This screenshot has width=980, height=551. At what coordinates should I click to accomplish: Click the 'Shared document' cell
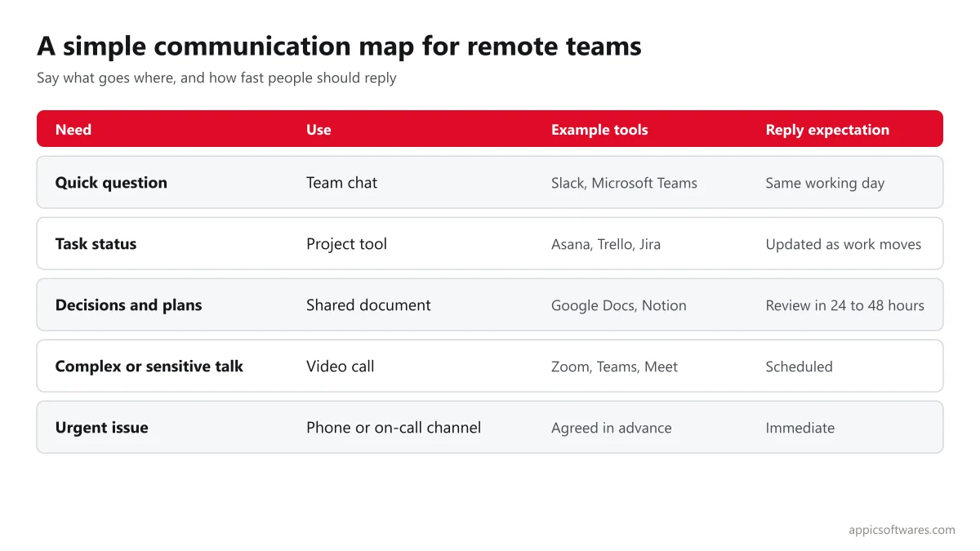(368, 305)
